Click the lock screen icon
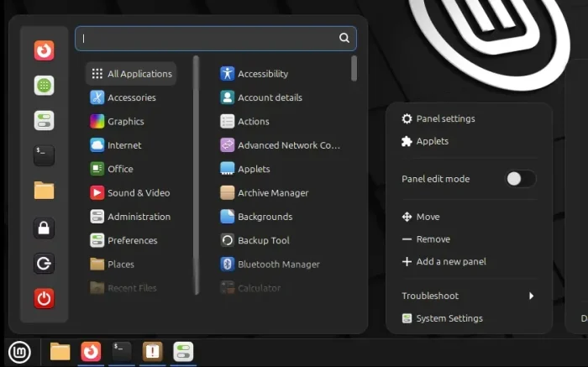 click(x=45, y=228)
